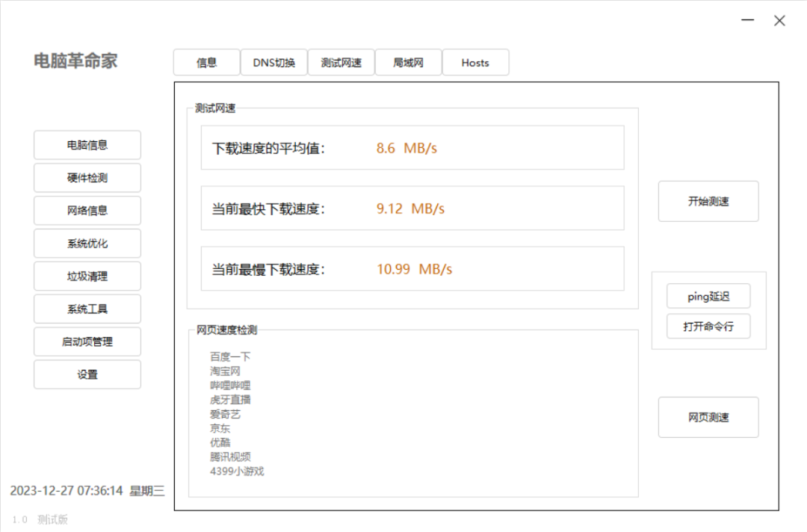Minimize the window using the dash icon

(748, 21)
